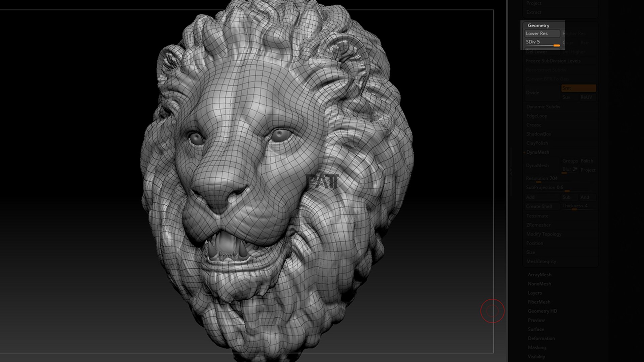The width and height of the screenshot is (644, 362).
Task: Expand the Modify Topology section
Action: [x=544, y=234]
